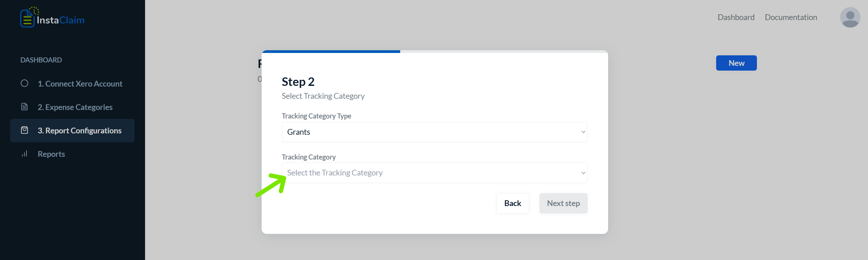The image size is (868, 260).
Task: Click the bag icon beside Report Configurations
Action: tap(24, 130)
